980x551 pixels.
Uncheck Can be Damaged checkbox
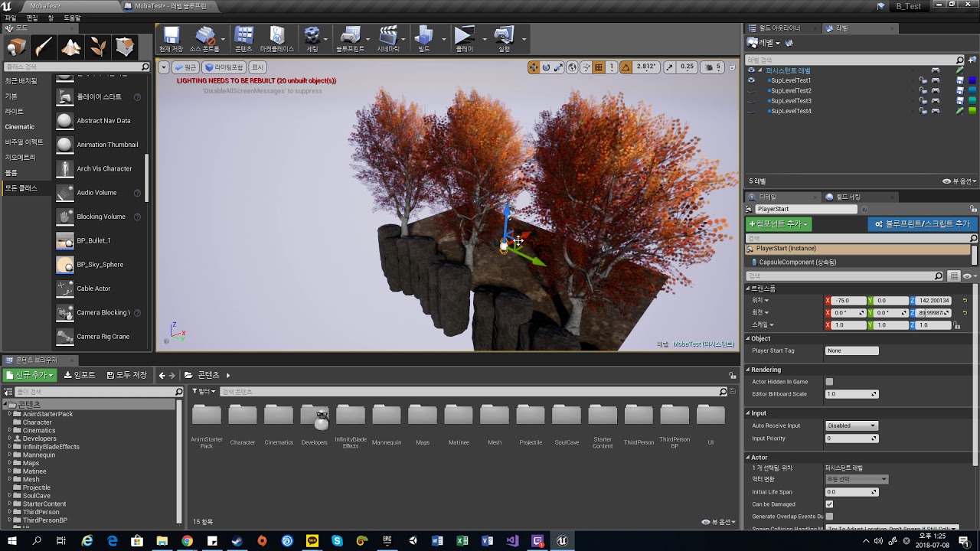829,504
